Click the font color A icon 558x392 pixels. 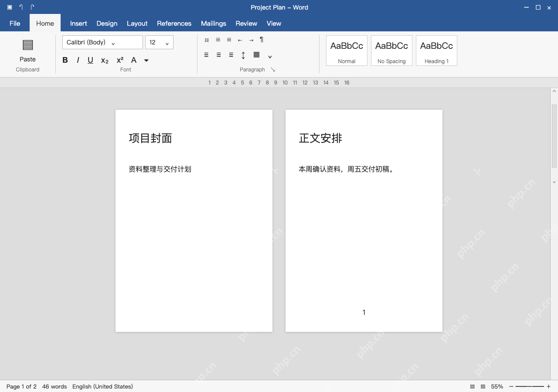(x=134, y=60)
